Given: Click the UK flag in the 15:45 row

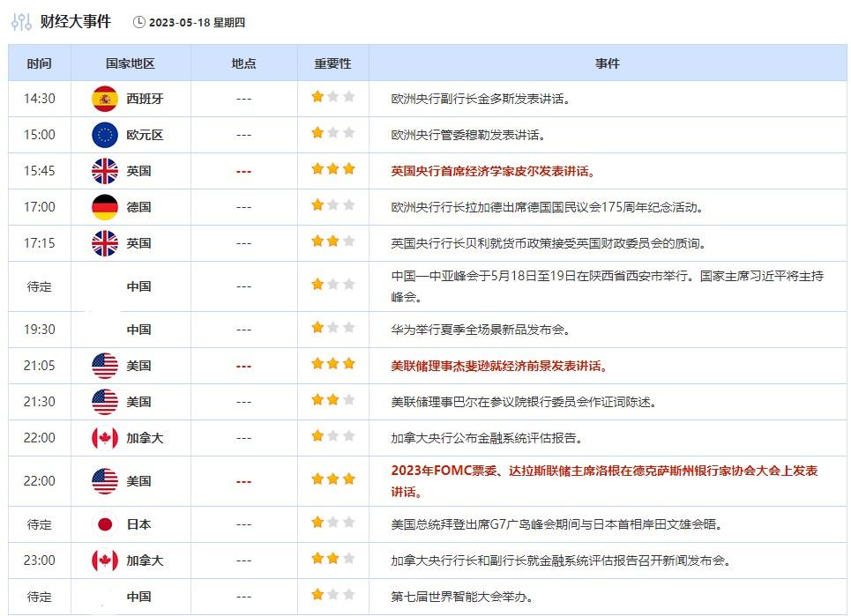Looking at the screenshot, I should 105,171.
